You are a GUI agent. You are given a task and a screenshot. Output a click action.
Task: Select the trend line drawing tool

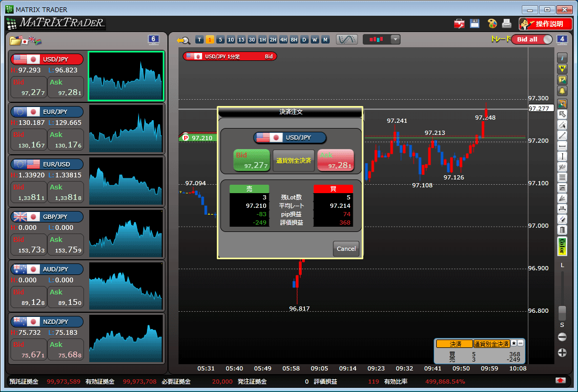pos(562,135)
